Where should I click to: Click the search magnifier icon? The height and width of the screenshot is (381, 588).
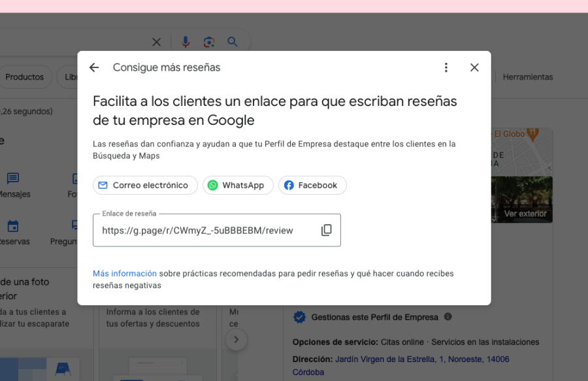pyautogui.click(x=233, y=41)
